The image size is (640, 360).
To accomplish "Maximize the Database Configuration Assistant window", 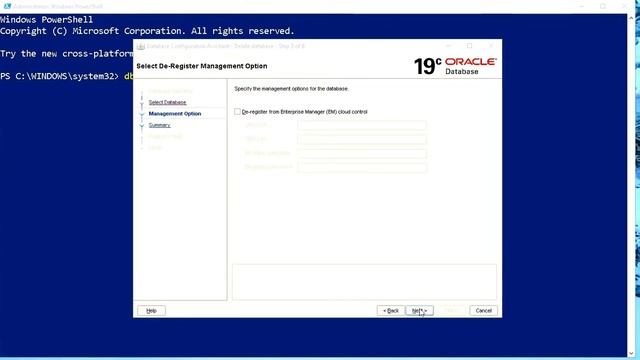I will pos(469,46).
